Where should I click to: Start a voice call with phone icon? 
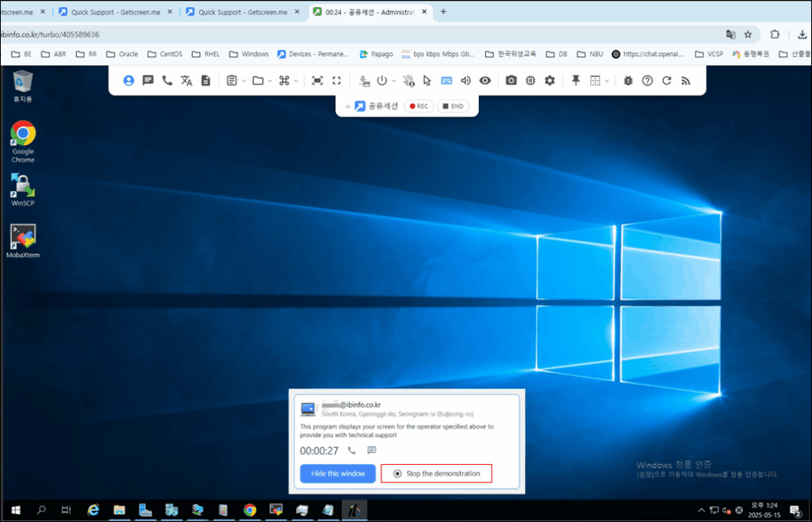pyautogui.click(x=167, y=80)
